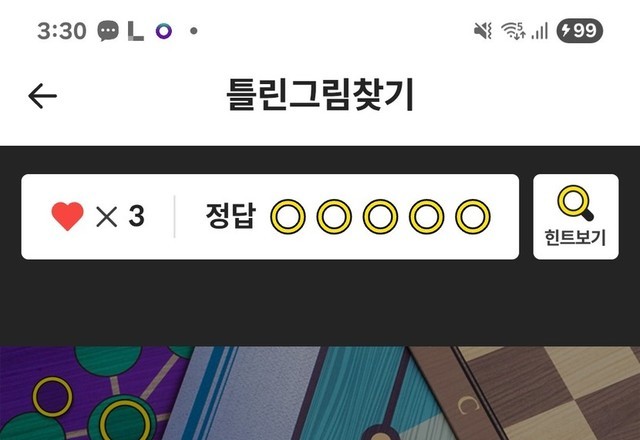
Task: Tap the cellular signal strength icon
Action: [x=540, y=31]
